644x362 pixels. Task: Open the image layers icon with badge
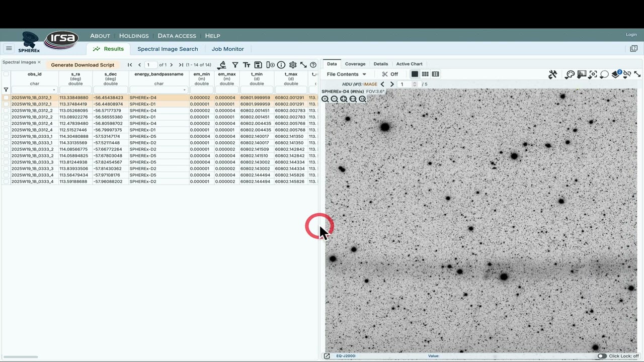[616, 74]
